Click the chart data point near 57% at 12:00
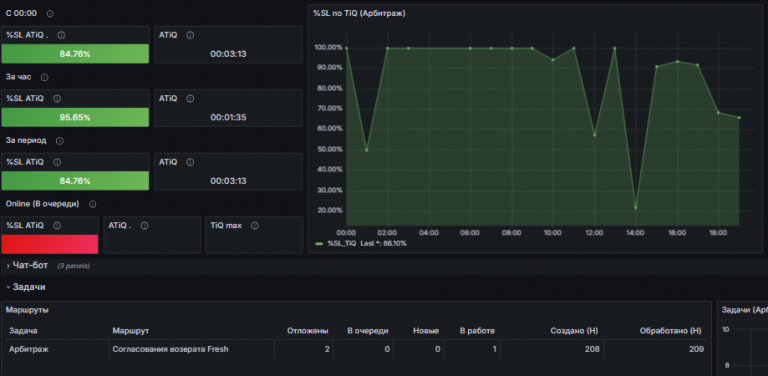 pos(595,135)
